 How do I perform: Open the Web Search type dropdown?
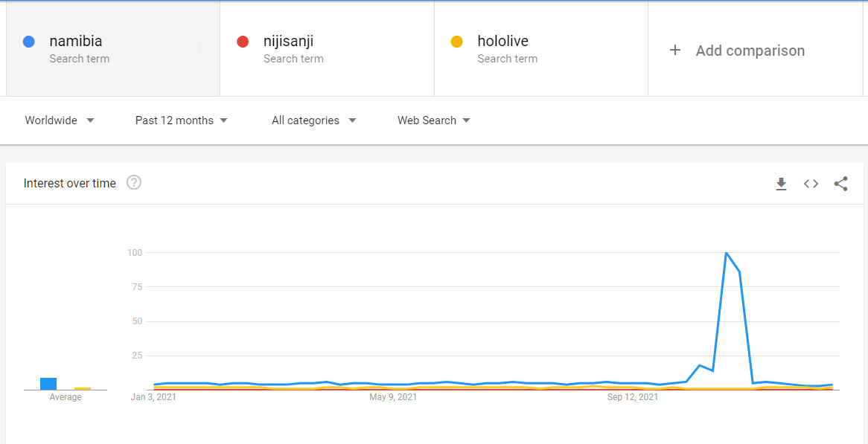(434, 120)
